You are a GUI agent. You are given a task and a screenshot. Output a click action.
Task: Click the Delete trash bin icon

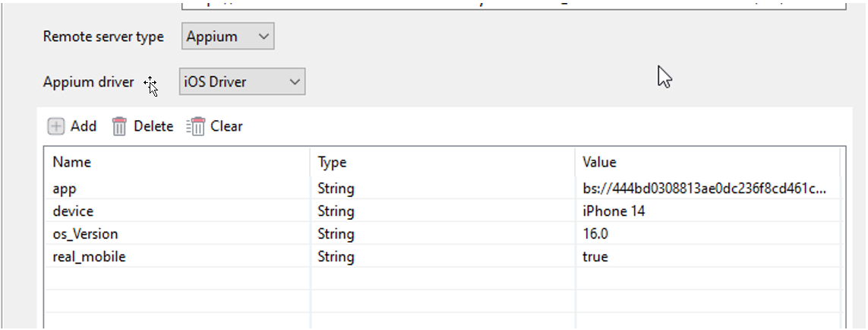tap(119, 126)
